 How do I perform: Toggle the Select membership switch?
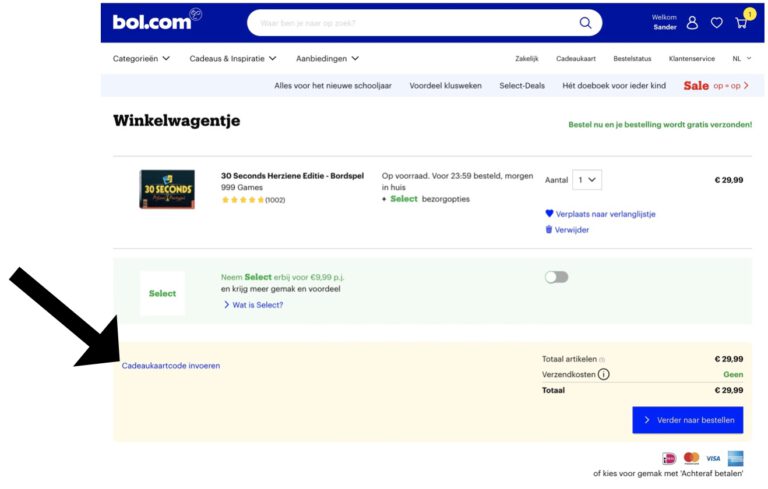point(556,277)
